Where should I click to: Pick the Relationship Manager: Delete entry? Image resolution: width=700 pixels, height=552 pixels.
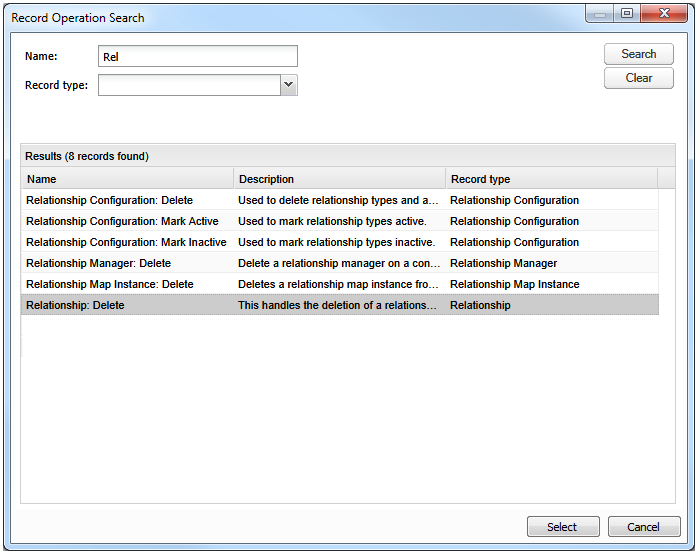(x=340, y=263)
